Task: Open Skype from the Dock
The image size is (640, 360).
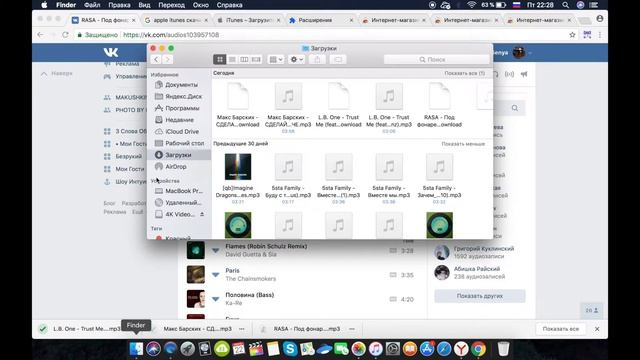Action: tap(290, 349)
